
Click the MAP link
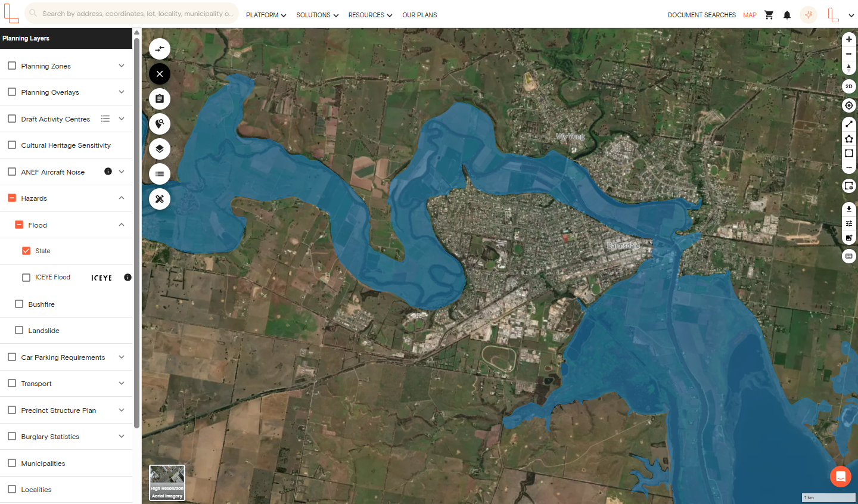(x=750, y=15)
